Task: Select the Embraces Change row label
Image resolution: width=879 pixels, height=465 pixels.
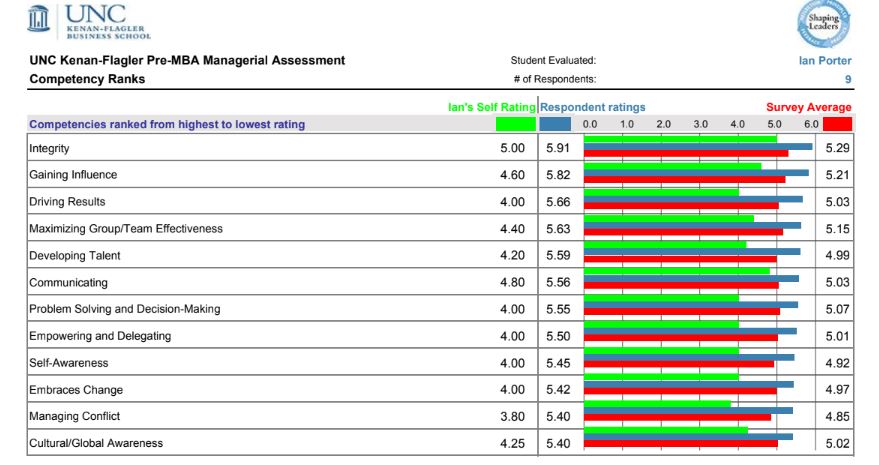Action: (76, 390)
